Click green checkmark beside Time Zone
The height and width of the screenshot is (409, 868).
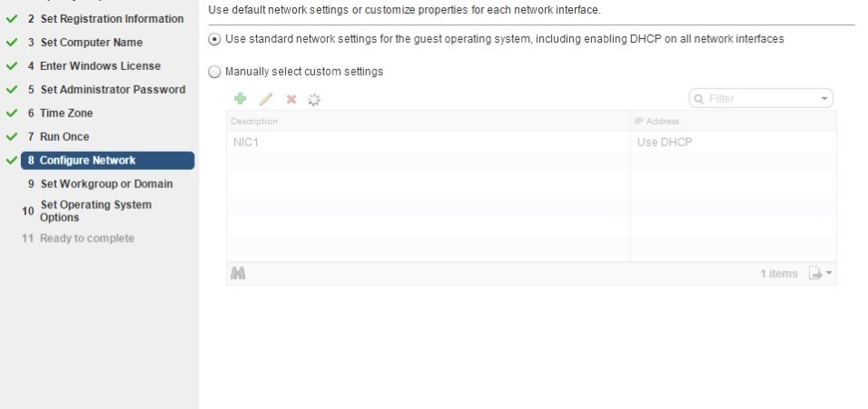(x=12, y=113)
